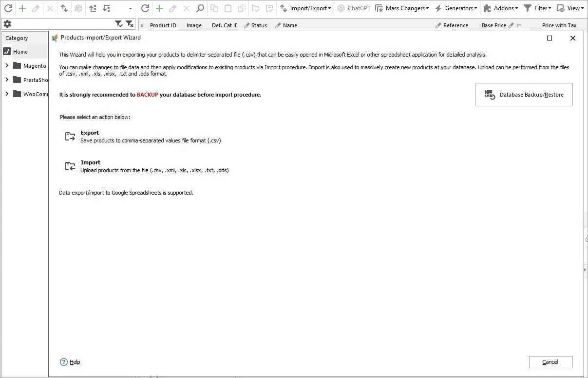The width and height of the screenshot is (588, 378).
Task: Copy the selected product
Action: pos(214,8)
